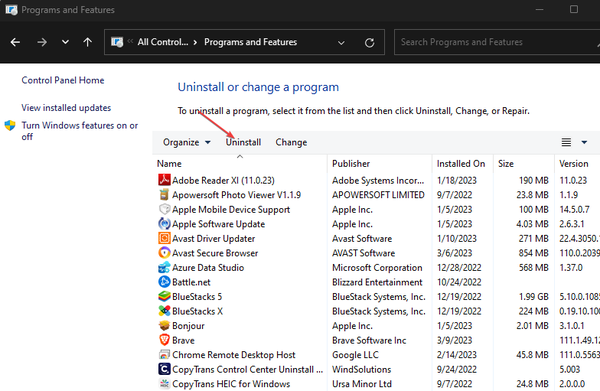Select Apple Software Update name
Screen dimensions: 600x391
[x=218, y=224]
